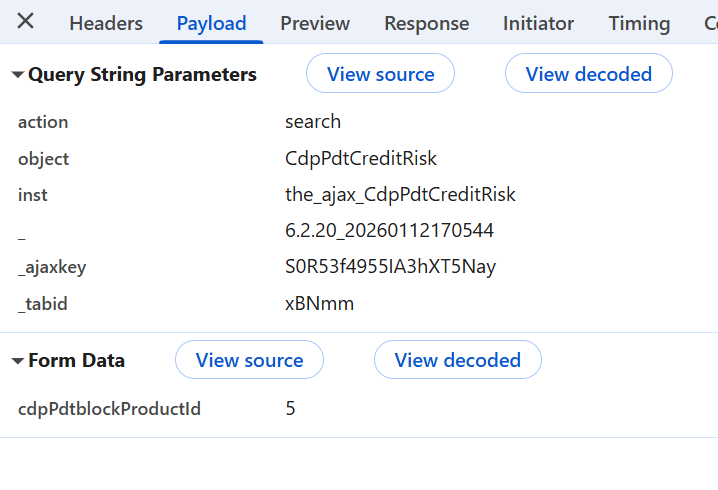Click the version value 6.2.20_20260112170544

389,231
